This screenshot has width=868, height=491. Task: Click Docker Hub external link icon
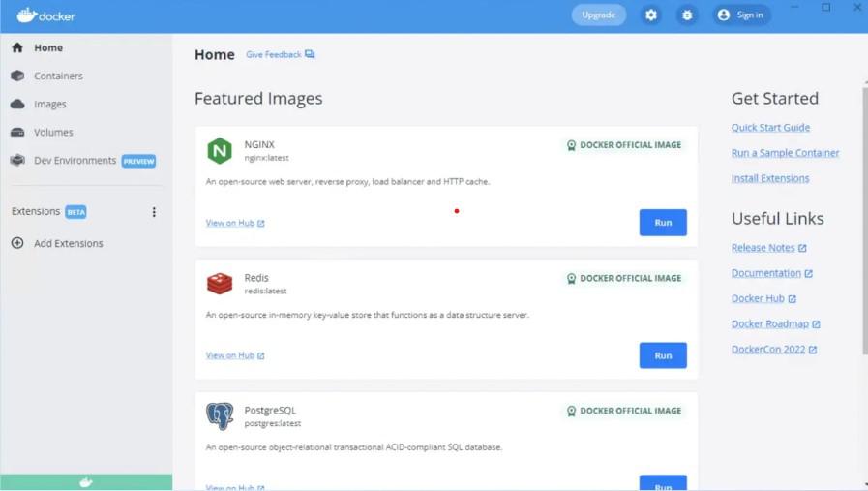pyautogui.click(x=793, y=299)
